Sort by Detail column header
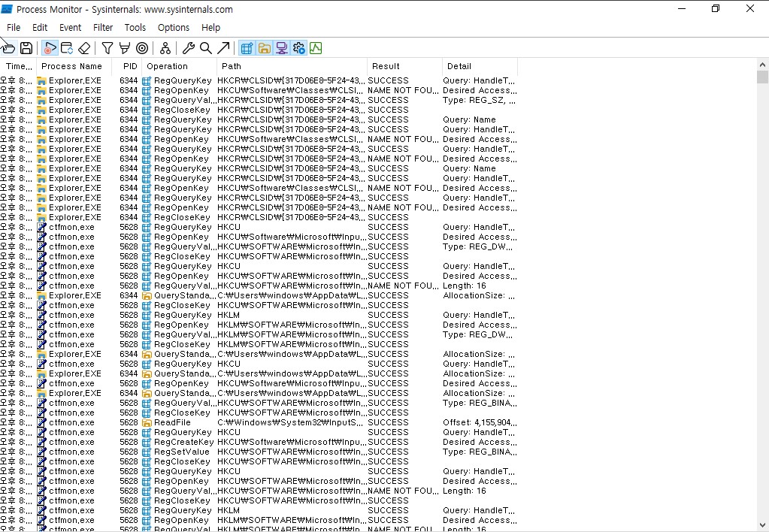Screen dimensions: 769x532 [480, 66]
